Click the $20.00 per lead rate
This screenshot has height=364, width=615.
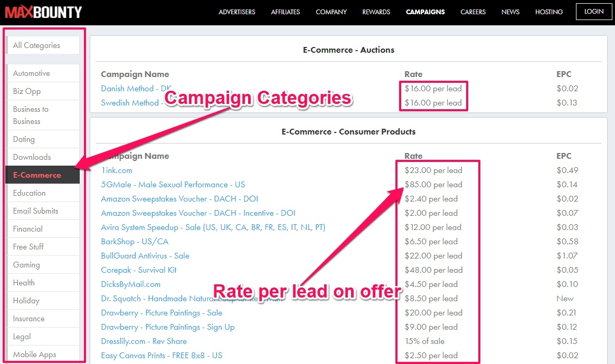point(433,313)
